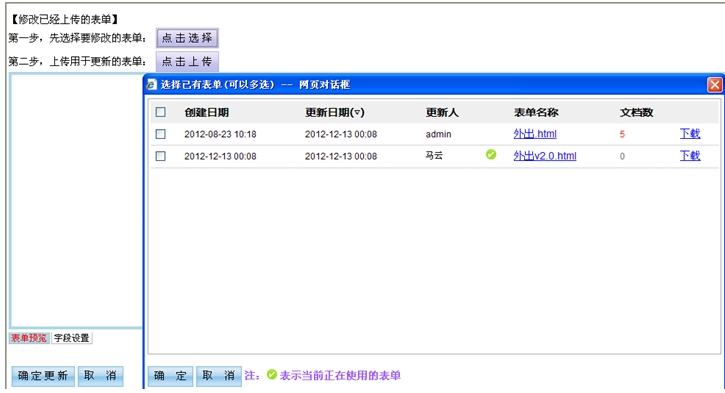
Task: Open the 外出v2.0.html link
Action: (x=545, y=156)
